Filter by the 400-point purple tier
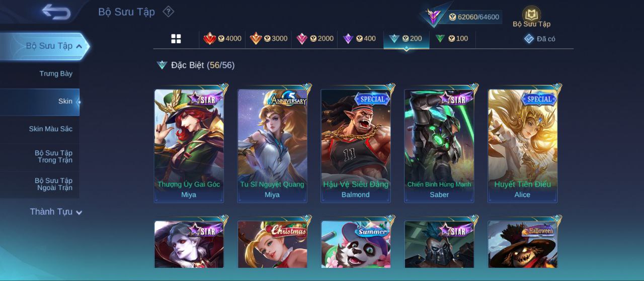Screen dimensions: 644x281 pos(359,38)
